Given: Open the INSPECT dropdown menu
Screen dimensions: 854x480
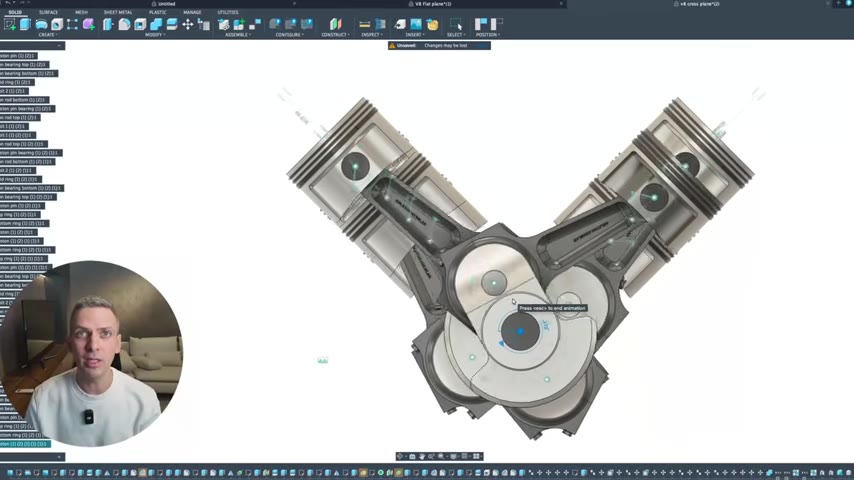Looking at the screenshot, I should click(x=371, y=35).
